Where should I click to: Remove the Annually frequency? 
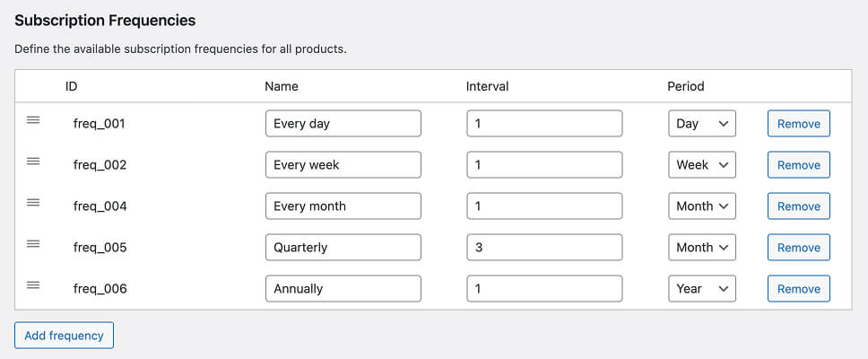coord(799,289)
